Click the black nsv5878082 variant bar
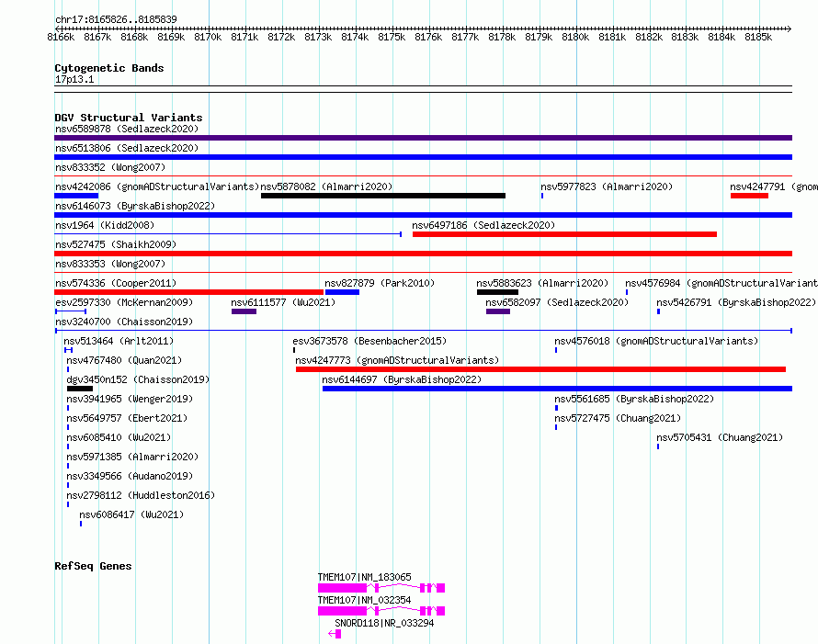818x644 pixels. (x=383, y=196)
